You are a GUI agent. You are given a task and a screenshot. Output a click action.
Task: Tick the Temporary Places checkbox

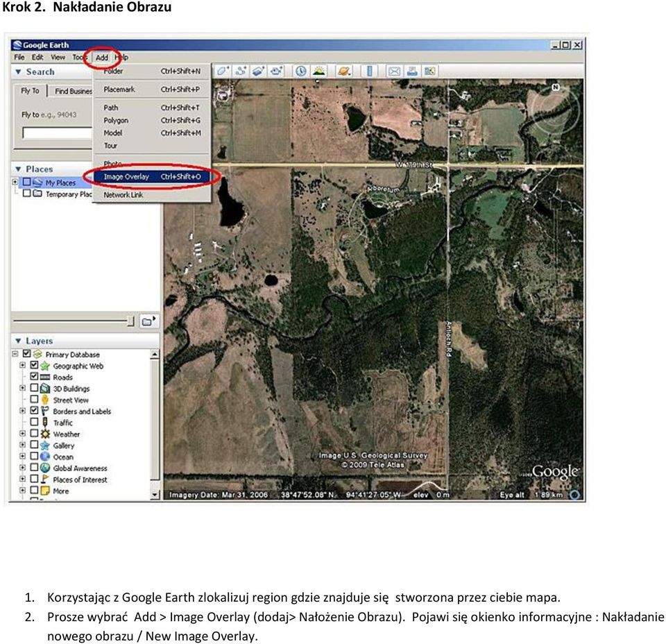(27, 194)
